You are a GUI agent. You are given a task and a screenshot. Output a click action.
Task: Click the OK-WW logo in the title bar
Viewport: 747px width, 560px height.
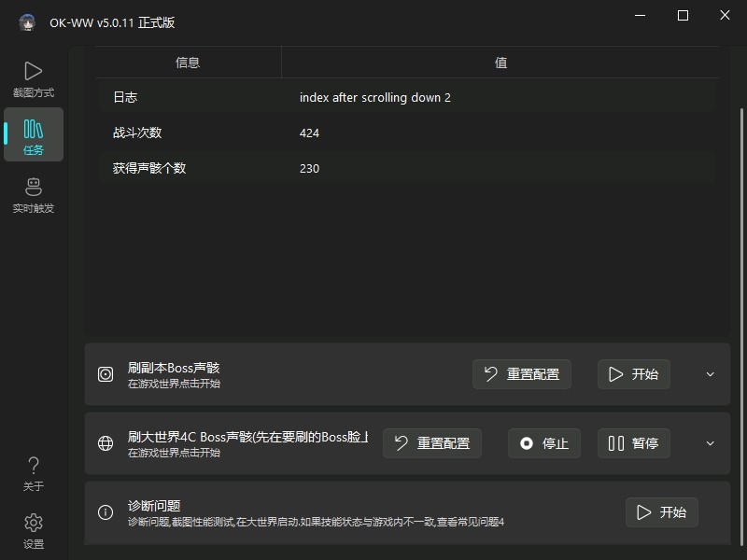[x=24, y=21]
